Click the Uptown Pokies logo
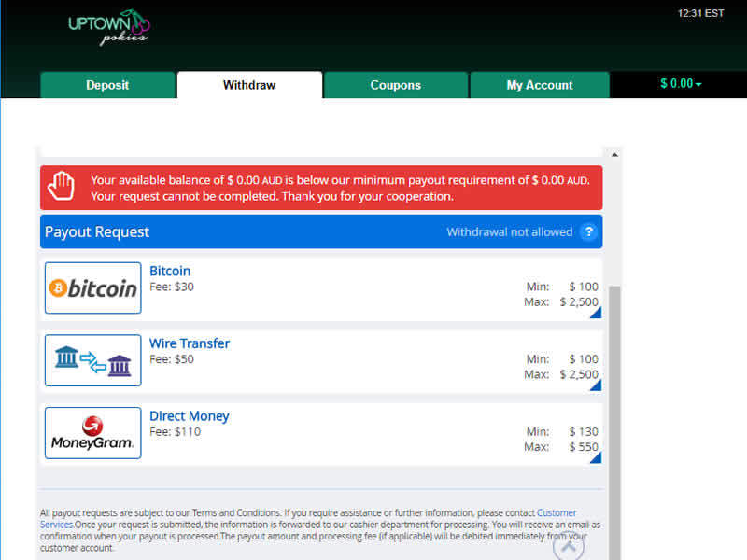Screen dimensions: 747x560 click(x=109, y=28)
